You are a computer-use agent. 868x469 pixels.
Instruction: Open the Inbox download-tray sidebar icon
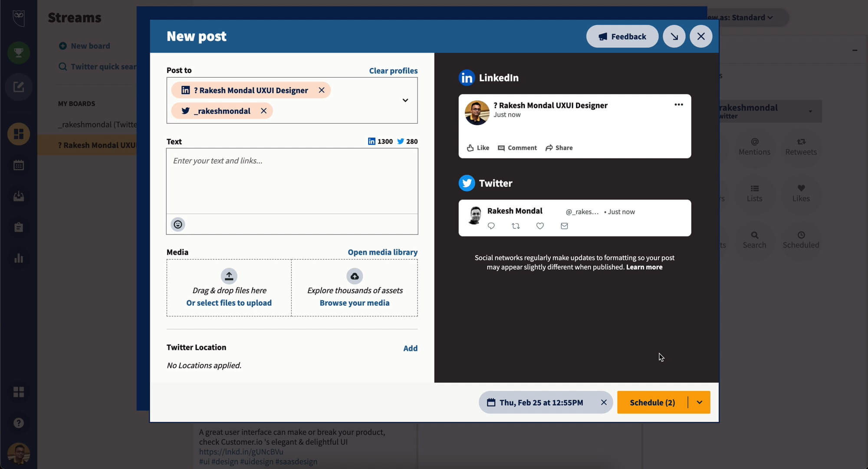19,196
